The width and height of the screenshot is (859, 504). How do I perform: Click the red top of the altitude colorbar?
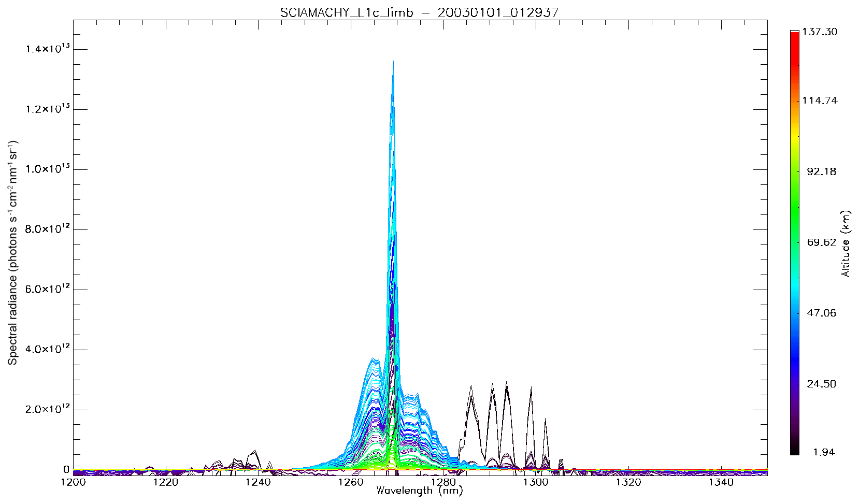pyautogui.click(x=794, y=35)
